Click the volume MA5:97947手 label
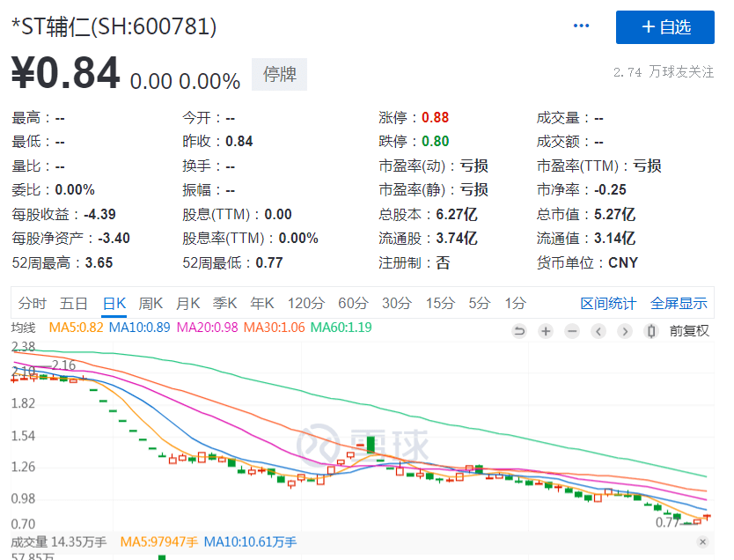Image resolution: width=734 pixels, height=560 pixels. point(159,542)
